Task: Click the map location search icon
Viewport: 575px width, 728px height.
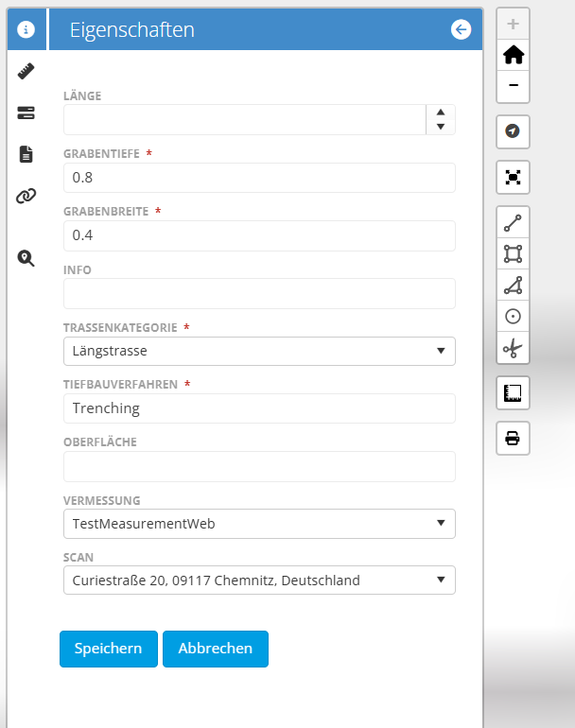Action: point(26,258)
